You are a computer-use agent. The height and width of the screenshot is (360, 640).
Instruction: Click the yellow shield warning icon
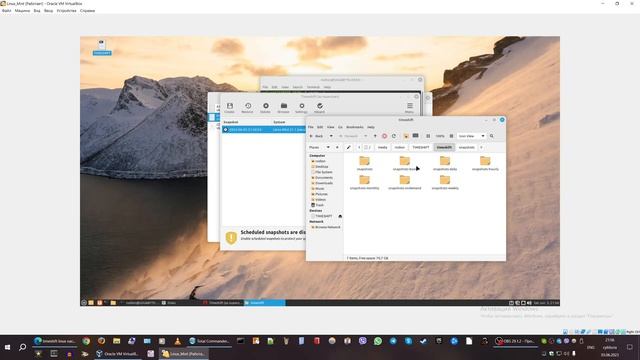click(231, 238)
